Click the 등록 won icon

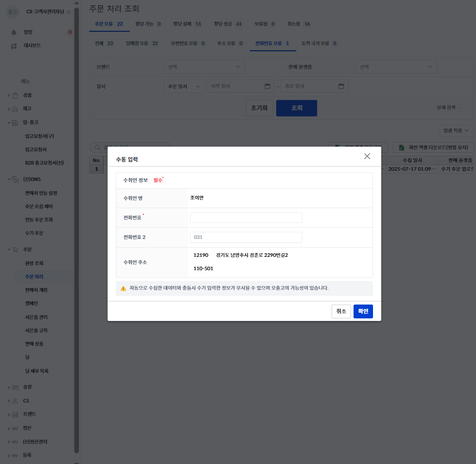pyautogui.click(x=15, y=455)
